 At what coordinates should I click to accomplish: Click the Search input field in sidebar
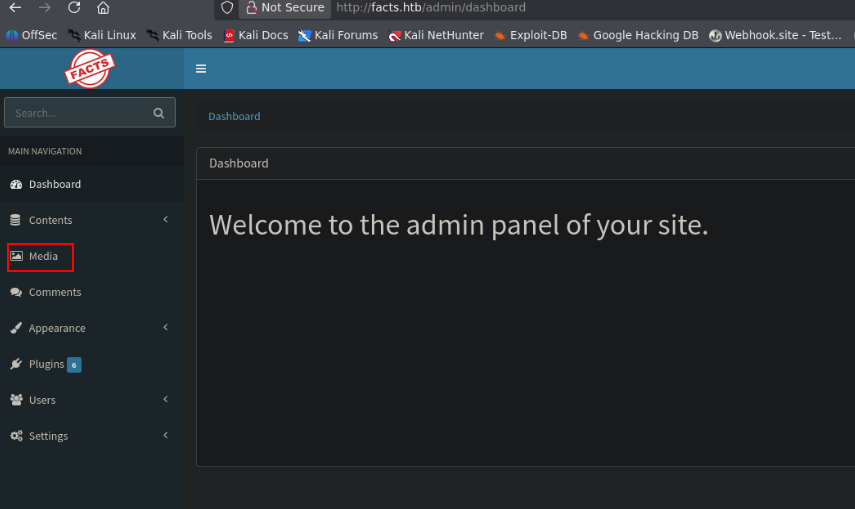click(79, 113)
